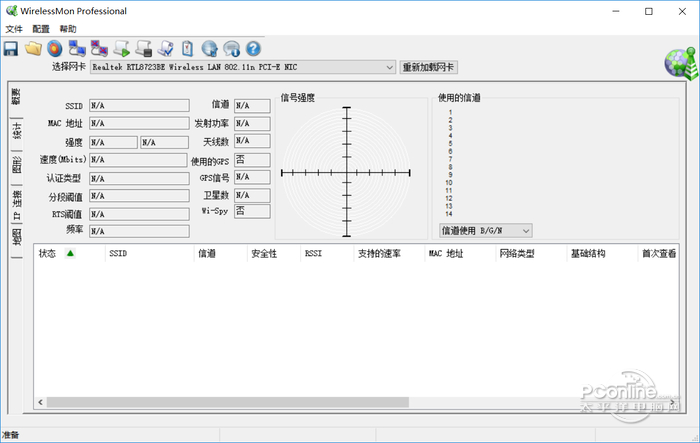The width and height of the screenshot is (700, 443).
Task: Click the horizontal scrollbar thumb of the list
Action: (x=228, y=402)
